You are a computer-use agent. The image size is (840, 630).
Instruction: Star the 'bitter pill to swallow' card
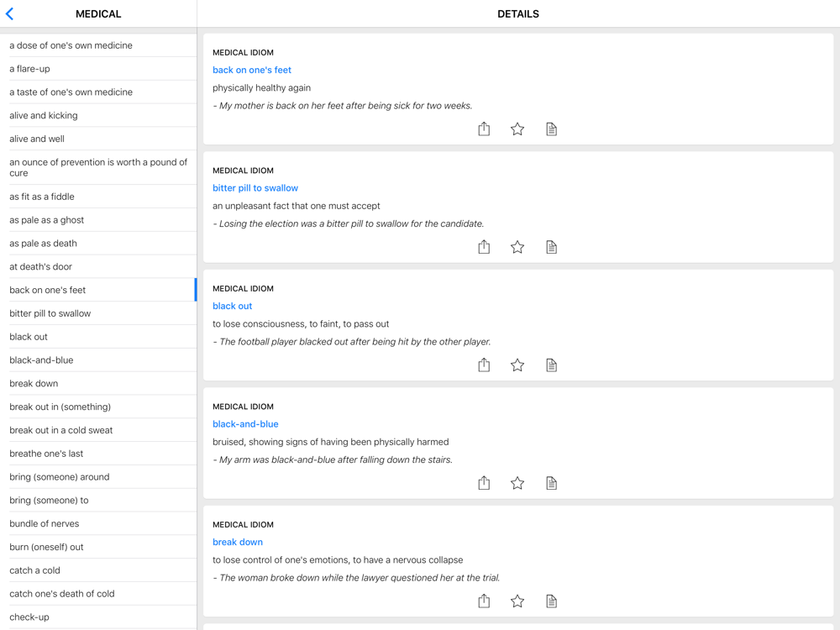[x=517, y=247]
